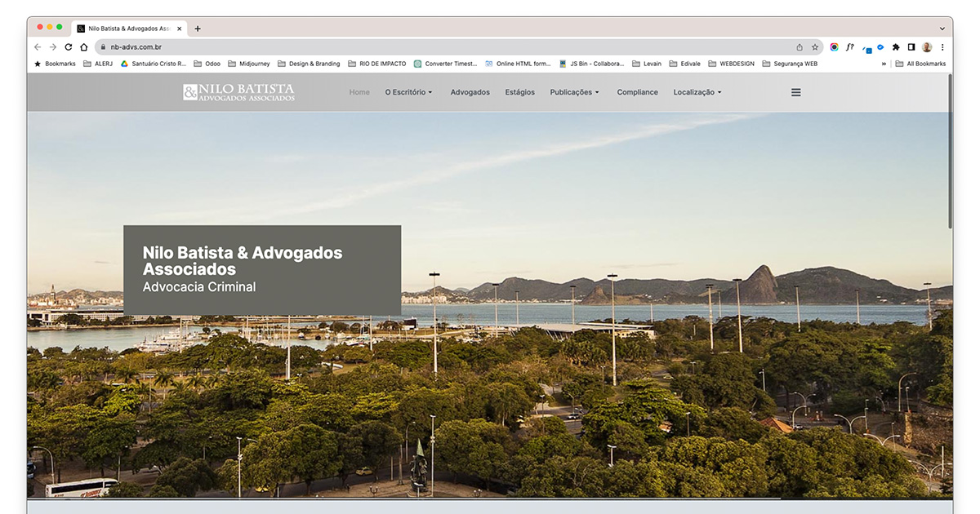Open the Design & Branding folder
Screen dimensions: 980x514
(x=309, y=64)
